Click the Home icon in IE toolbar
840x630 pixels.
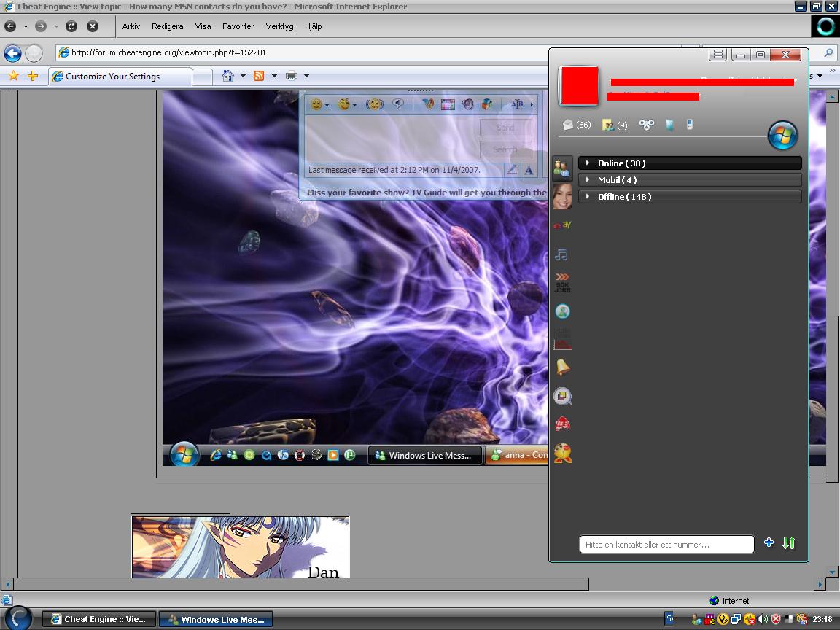point(228,76)
